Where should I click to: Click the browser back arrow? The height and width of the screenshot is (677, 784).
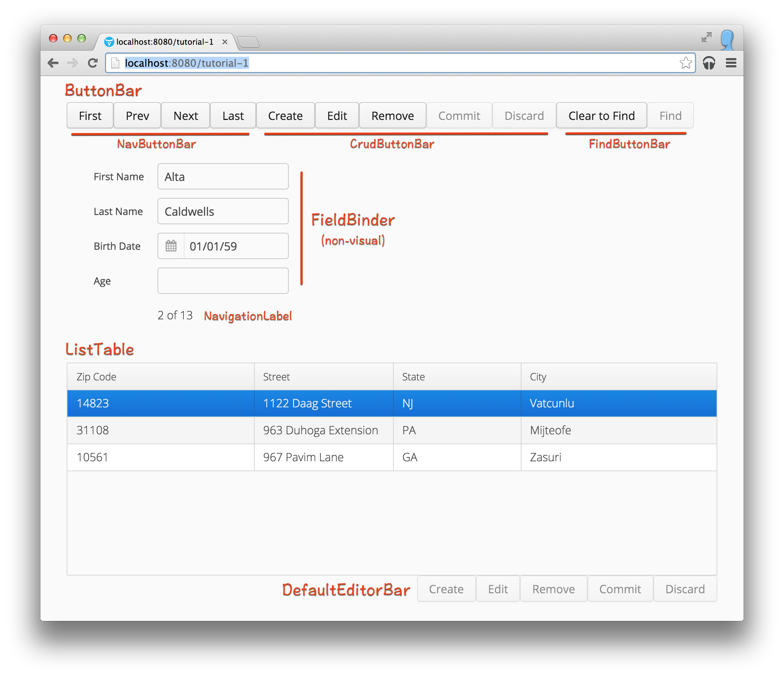tap(53, 63)
